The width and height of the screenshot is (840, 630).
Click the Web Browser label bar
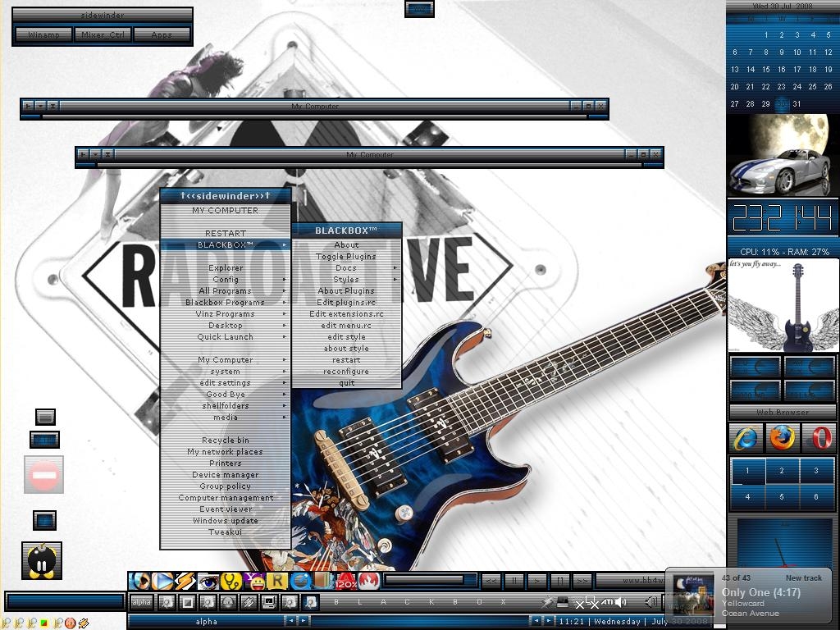click(782, 413)
